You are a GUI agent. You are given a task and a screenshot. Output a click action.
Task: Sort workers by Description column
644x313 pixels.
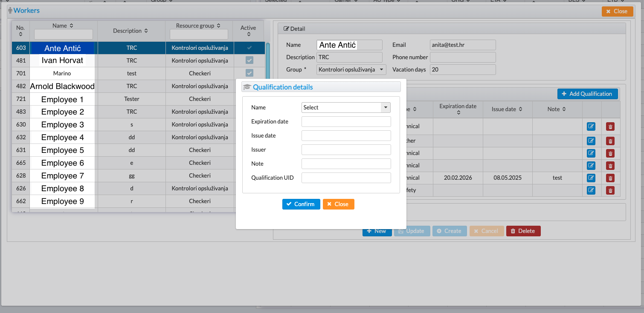pos(146,31)
